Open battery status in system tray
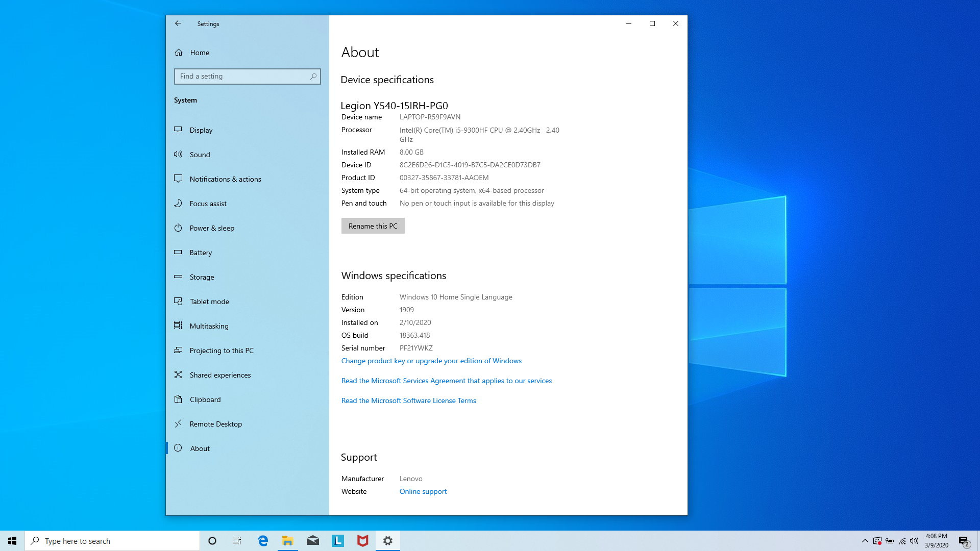 click(890, 541)
